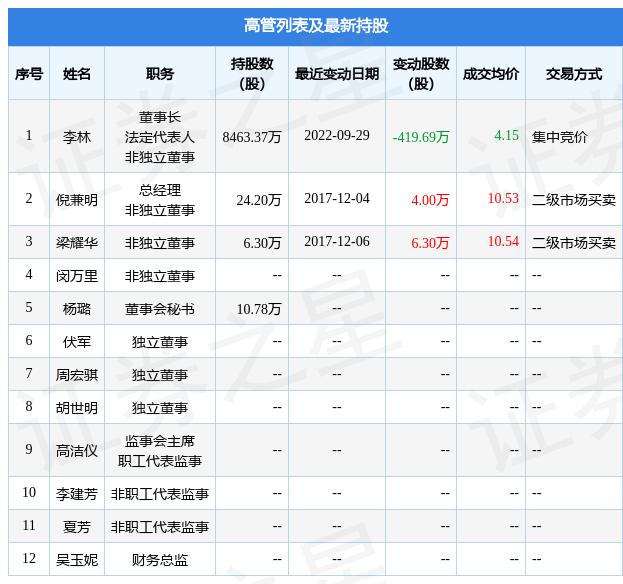623x584 pixels.
Task: Click the date 2017-12-06
Action: 337,241
